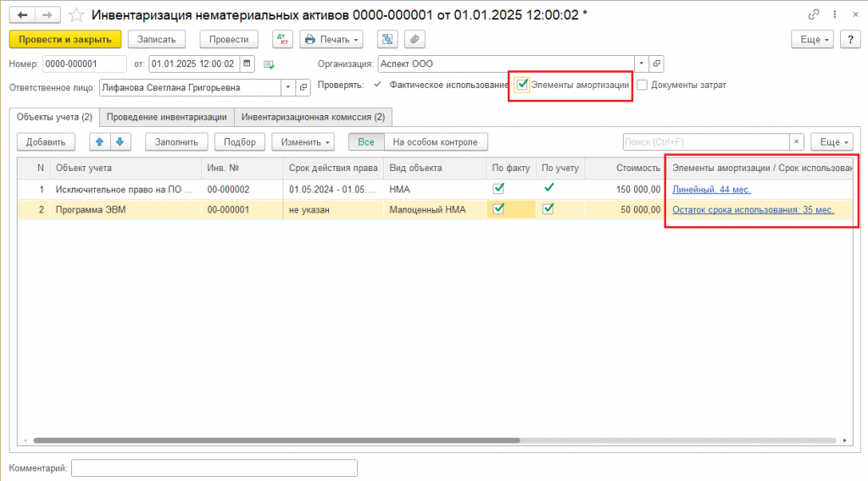This screenshot has height=481, width=868.
Task: Click inventory number 00-000002 cell
Action: click(x=242, y=189)
